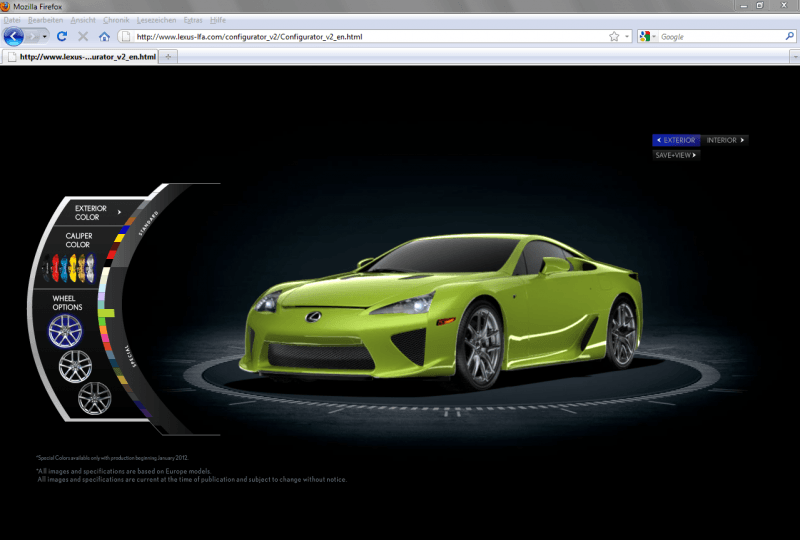Viewport: 800px width, 540px height.
Task: Click the Save+View button
Action: click(x=676, y=155)
